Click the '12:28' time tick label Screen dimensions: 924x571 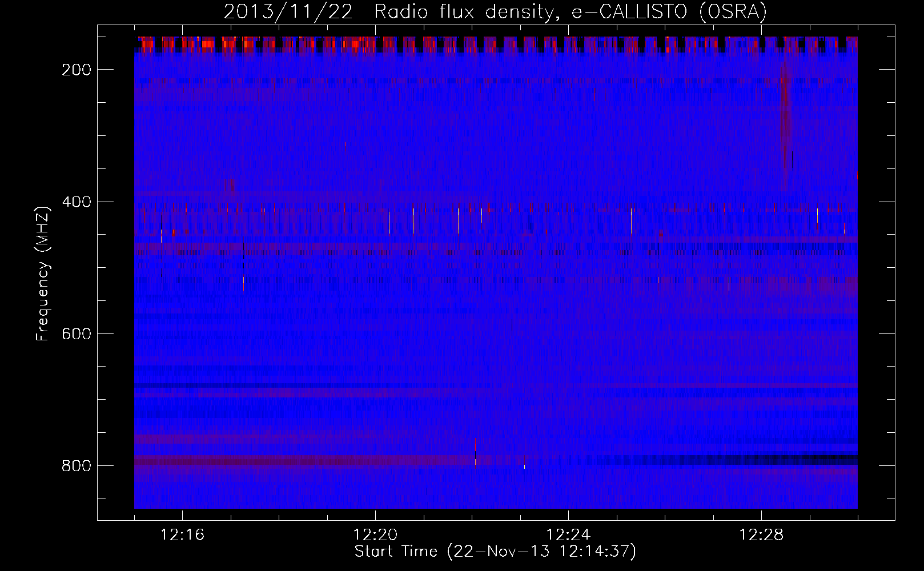[x=762, y=535]
